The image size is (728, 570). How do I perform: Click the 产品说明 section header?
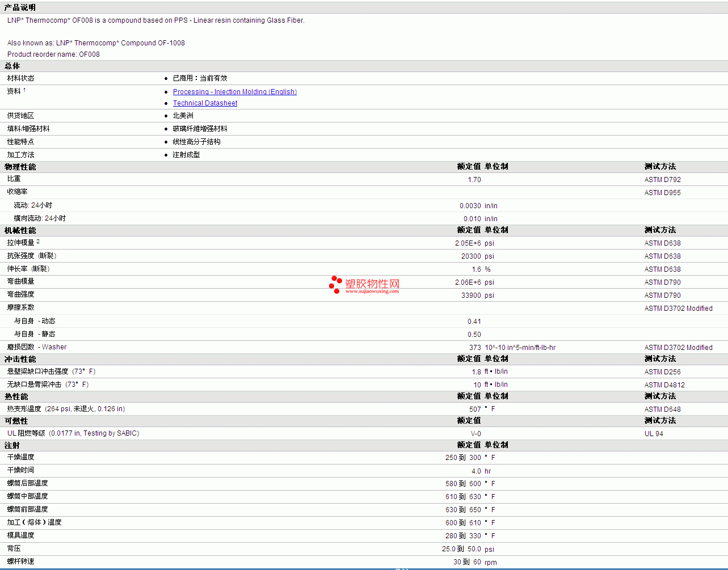[x=20, y=7]
